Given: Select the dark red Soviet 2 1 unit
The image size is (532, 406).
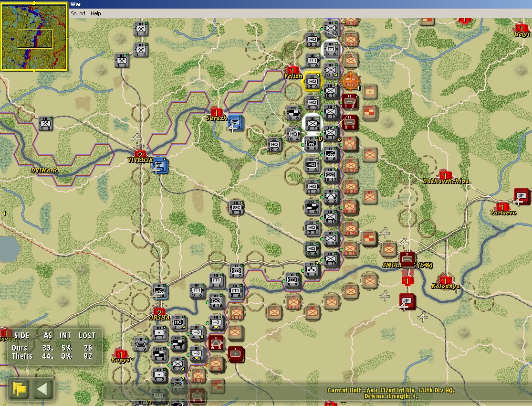Looking at the screenshot, I should point(350,123).
